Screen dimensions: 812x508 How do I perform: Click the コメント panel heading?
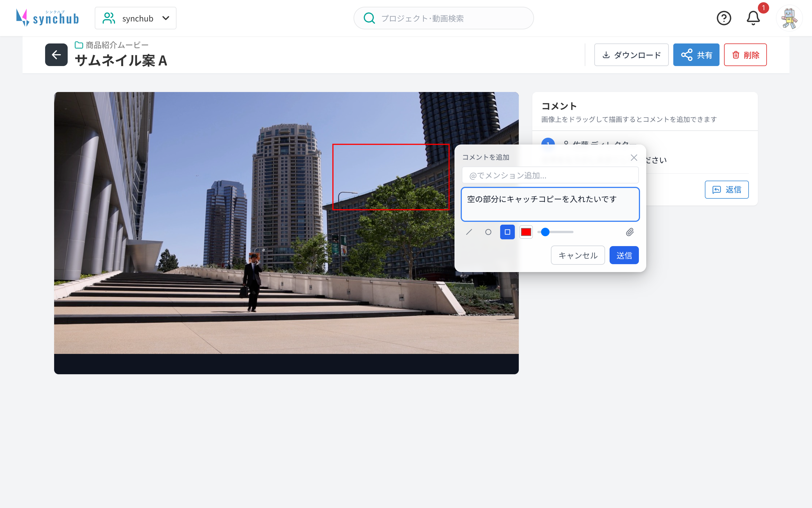coord(559,106)
